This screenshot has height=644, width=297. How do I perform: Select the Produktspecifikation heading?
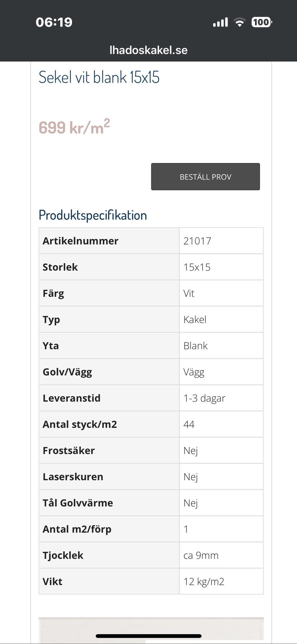tap(93, 214)
